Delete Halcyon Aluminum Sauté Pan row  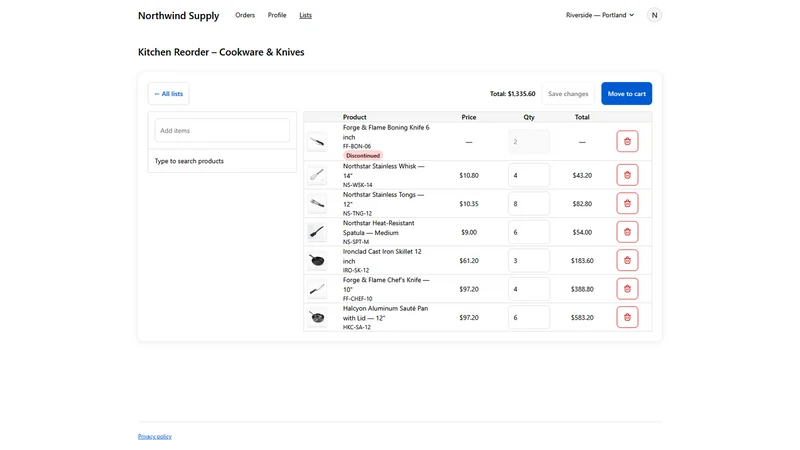coord(627,317)
